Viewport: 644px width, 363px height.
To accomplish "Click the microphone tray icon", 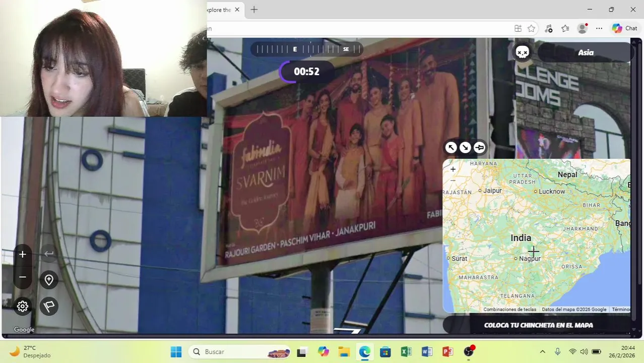I will coord(557,352).
